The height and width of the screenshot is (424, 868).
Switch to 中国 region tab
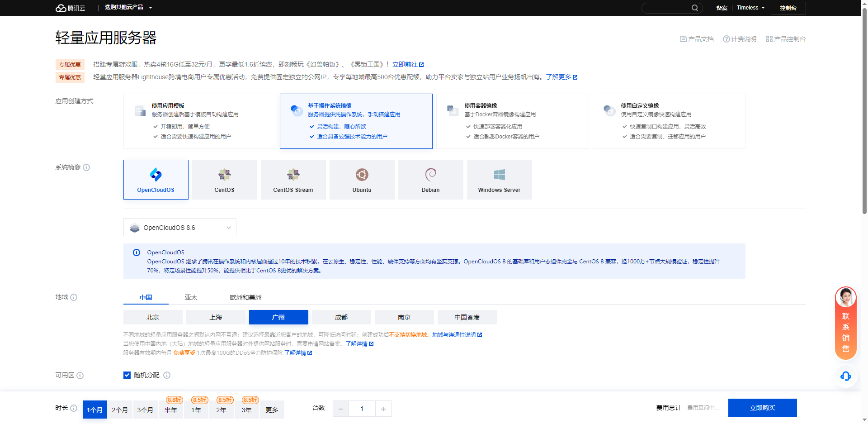point(146,297)
